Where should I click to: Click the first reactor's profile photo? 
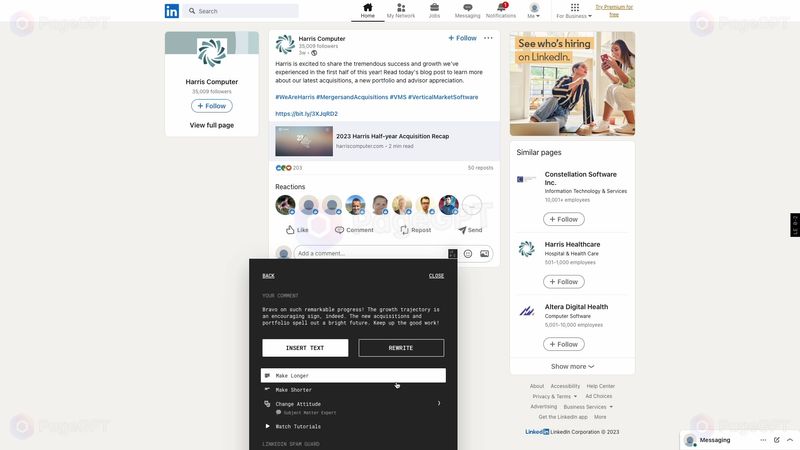click(x=285, y=205)
